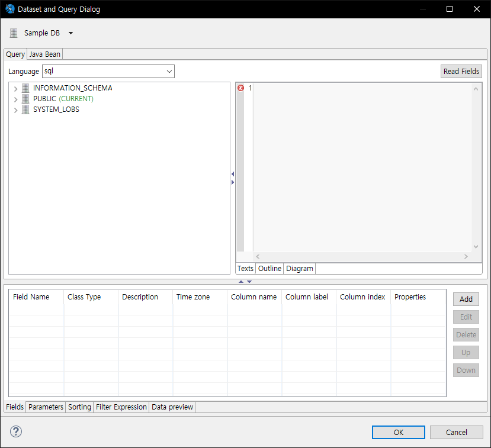Viewport: 491px width, 448px height.
Task: Click the Edit field button
Action: coord(466,317)
